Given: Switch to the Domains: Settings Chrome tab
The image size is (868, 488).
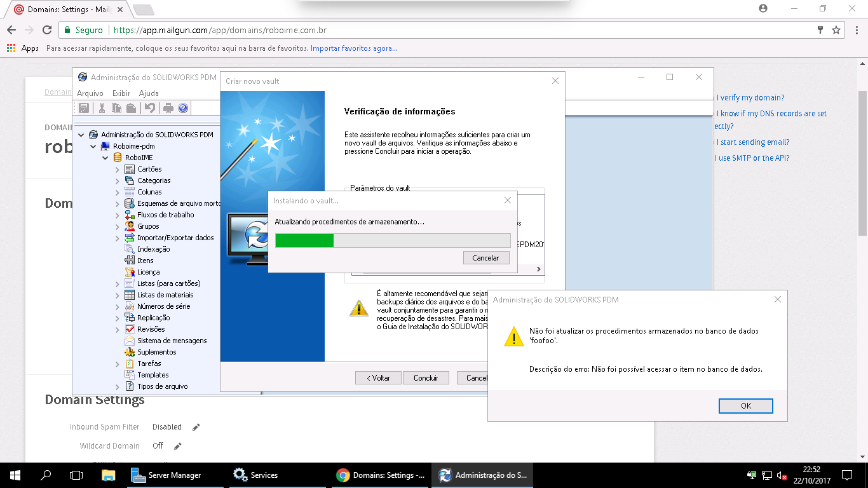Looking at the screenshot, I should pos(70,10).
